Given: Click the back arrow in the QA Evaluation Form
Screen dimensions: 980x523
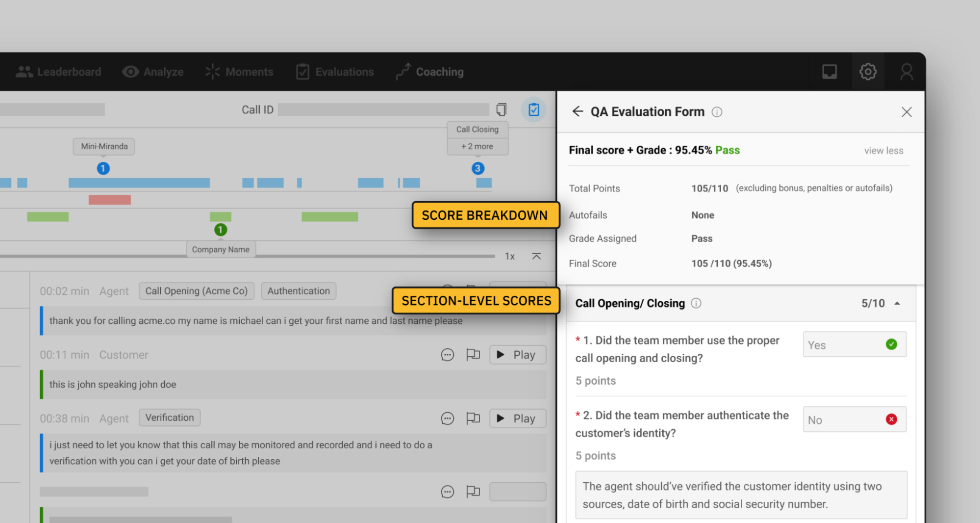Looking at the screenshot, I should tap(578, 111).
